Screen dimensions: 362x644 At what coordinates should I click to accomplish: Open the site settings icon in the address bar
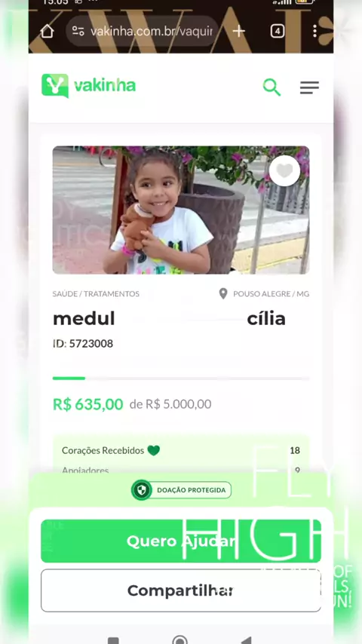click(78, 31)
